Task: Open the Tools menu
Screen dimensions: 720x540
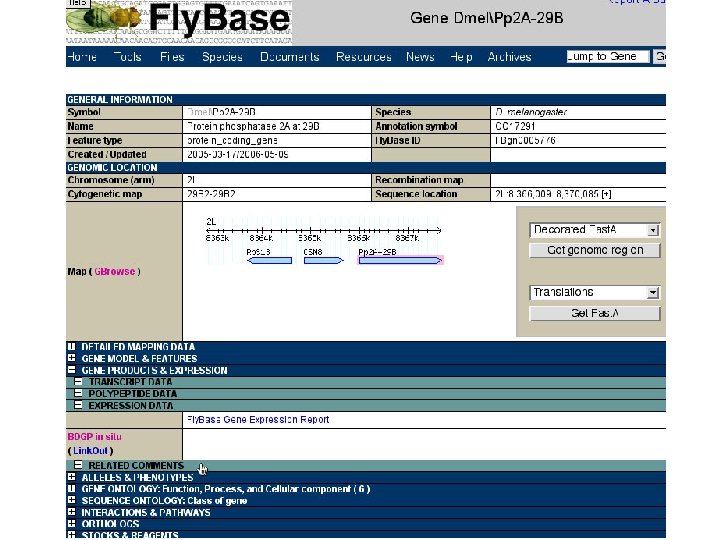Action: point(127,57)
